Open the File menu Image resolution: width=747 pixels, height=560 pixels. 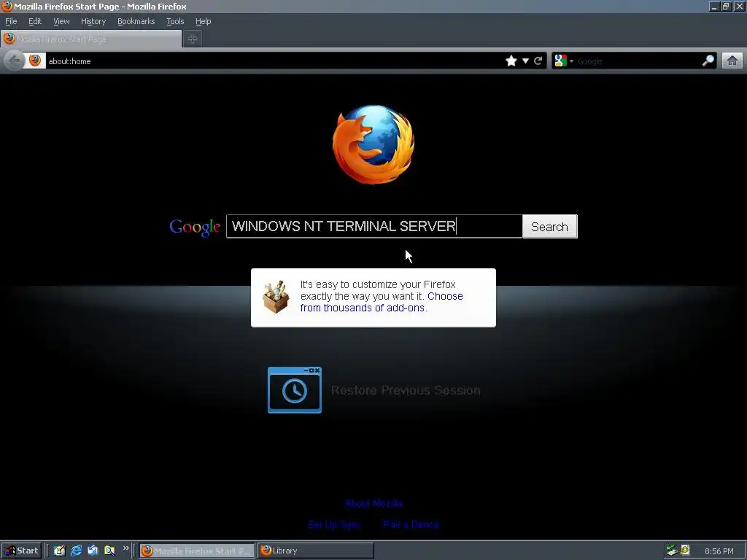11,21
